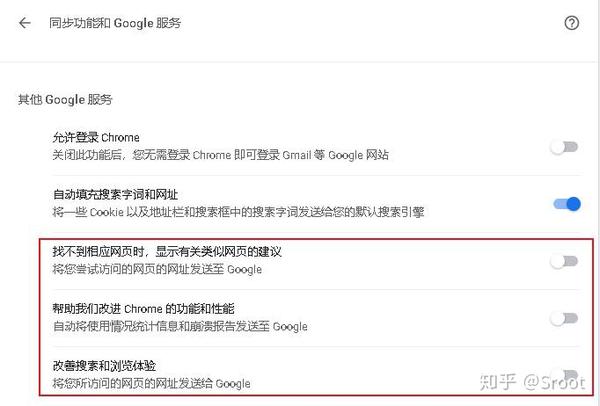Click the 允许登录 Chrome row title
Screen dimensions: 600x406
(96, 137)
